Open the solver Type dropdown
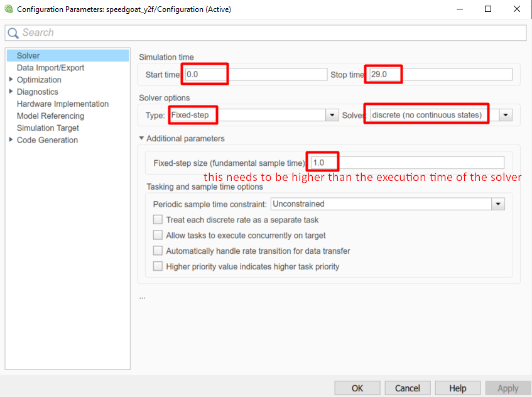This screenshot has width=532, height=397. [332, 116]
